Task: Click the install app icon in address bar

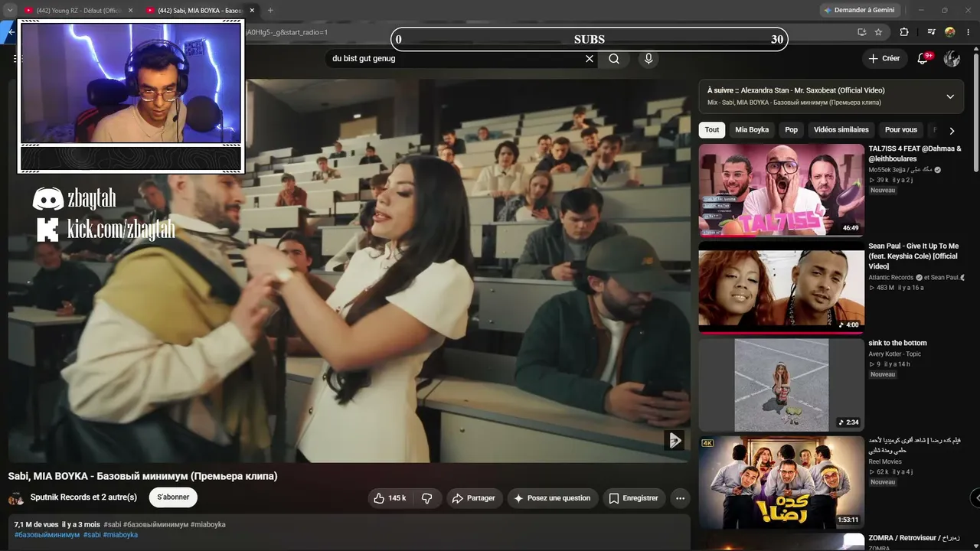Action: [x=862, y=32]
